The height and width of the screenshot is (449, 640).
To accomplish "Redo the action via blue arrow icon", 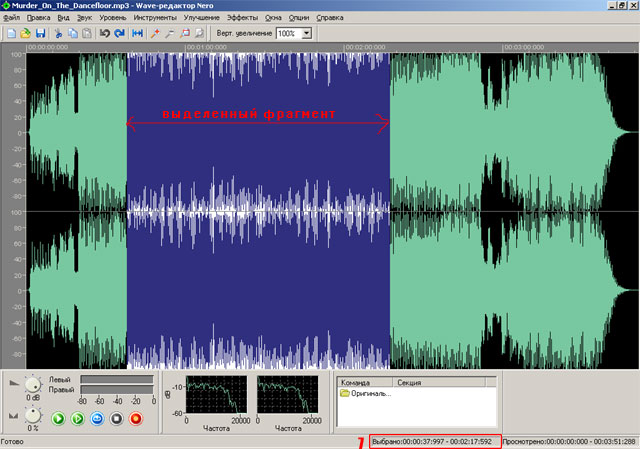I will pyautogui.click(x=119, y=33).
